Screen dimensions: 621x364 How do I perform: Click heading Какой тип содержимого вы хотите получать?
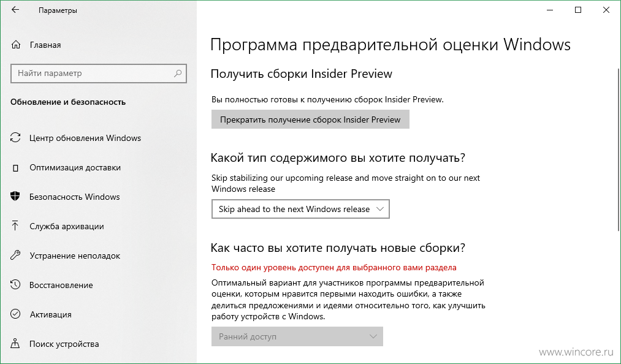click(x=338, y=158)
